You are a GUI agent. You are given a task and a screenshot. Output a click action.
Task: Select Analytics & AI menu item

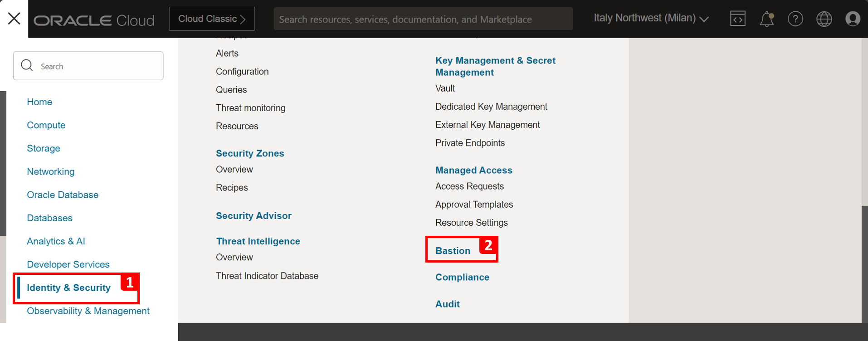click(x=56, y=241)
